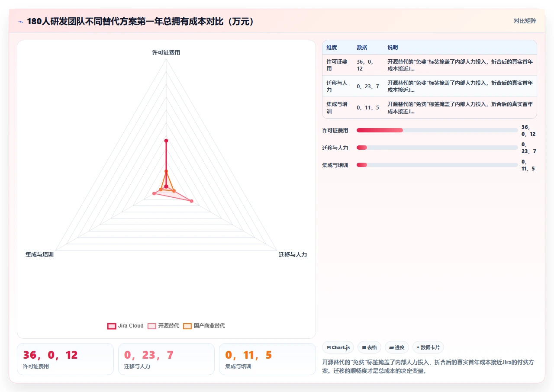This screenshot has width=554, height=392.
Task: Open the 许可证费用 data card 36, 0, 12
Action: 65,359
